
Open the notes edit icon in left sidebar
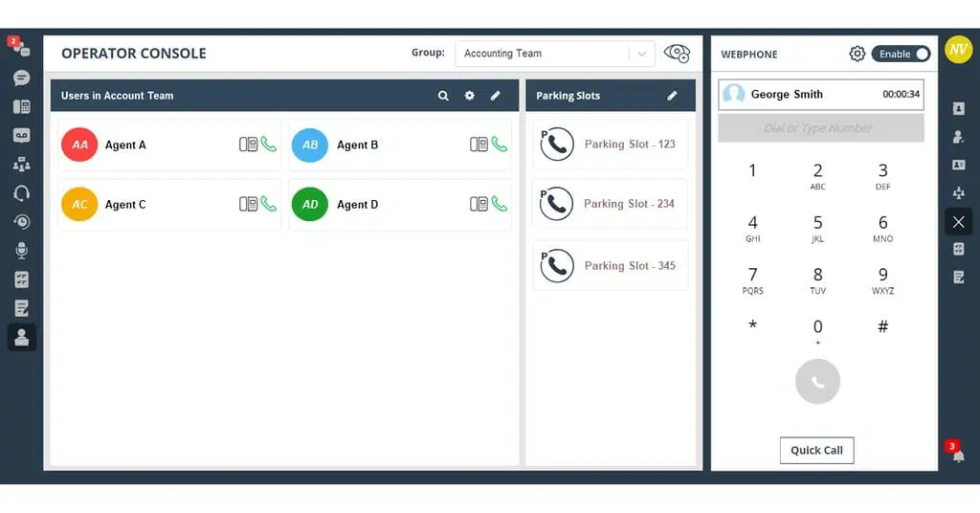[21, 308]
